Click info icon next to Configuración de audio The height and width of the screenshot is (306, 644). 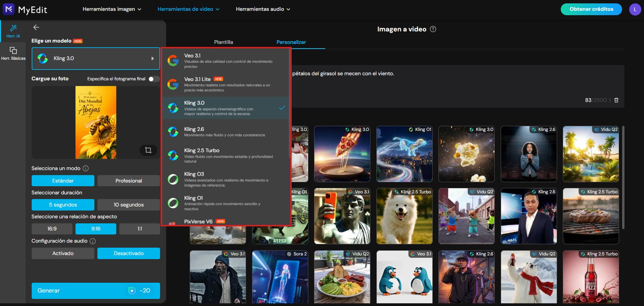93,241
